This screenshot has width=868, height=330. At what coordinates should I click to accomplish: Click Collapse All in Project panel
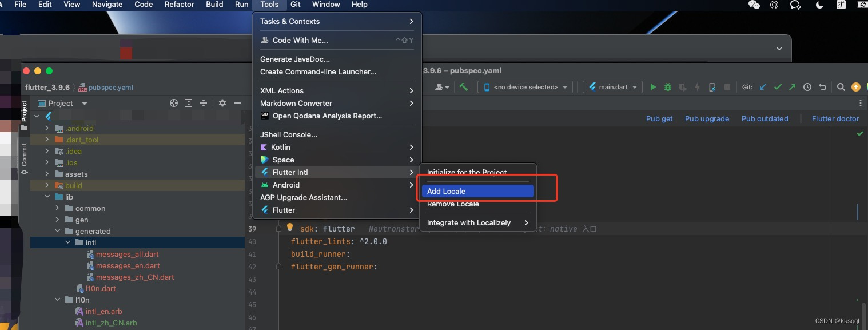tap(204, 103)
